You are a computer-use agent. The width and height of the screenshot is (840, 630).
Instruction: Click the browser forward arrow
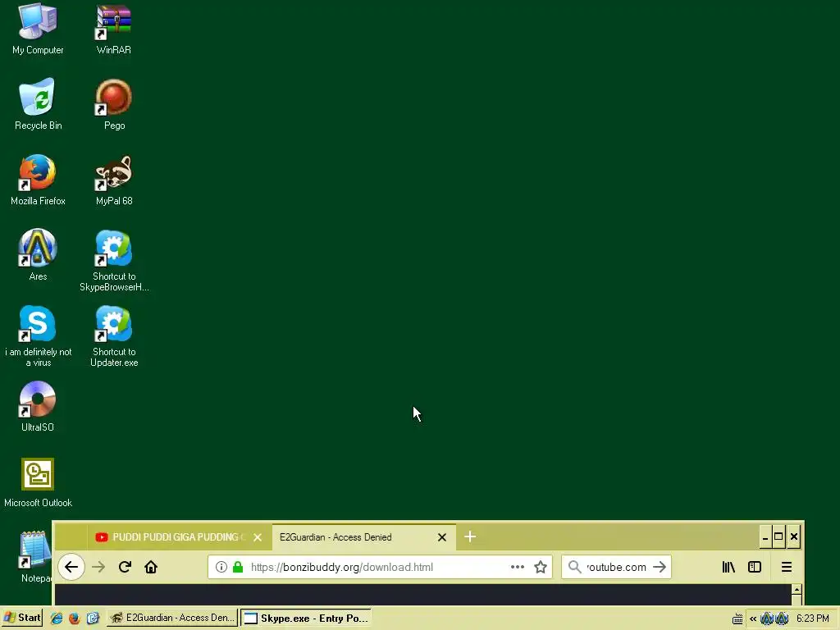click(98, 567)
